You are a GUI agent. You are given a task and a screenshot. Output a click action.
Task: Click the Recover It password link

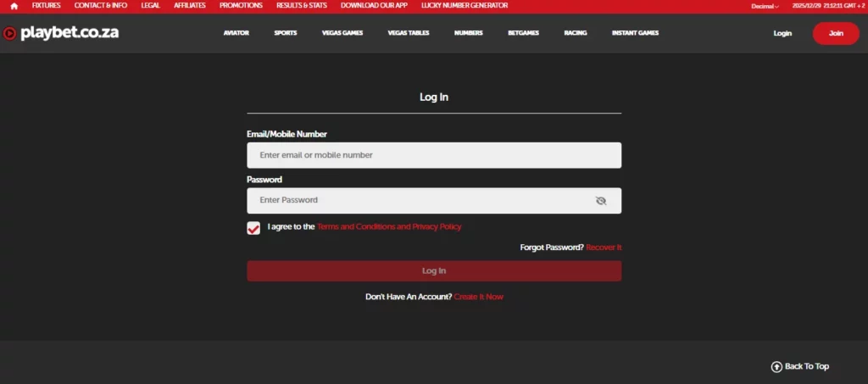[x=604, y=248]
